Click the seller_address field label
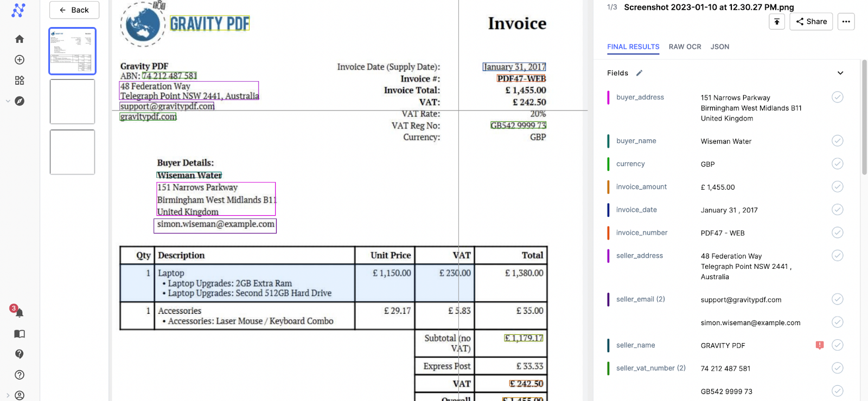This screenshot has height=401, width=868. (x=640, y=256)
